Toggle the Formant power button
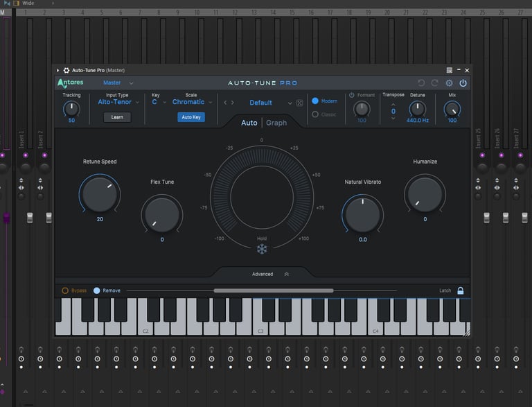532x407 pixels. pos(351,95)
